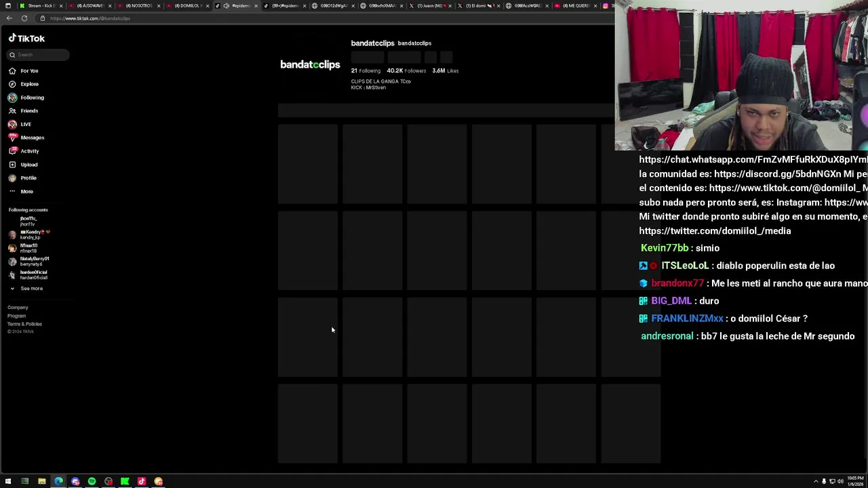Click andresronal chat username
The height and width of the screenshot is (488, 868).
[x=667, y=336]
